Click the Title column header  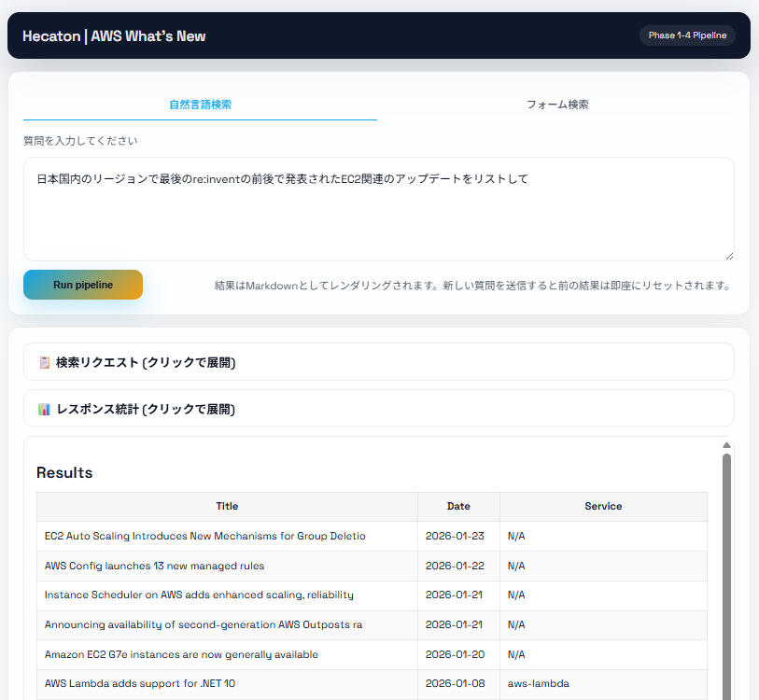click(227, 506)
